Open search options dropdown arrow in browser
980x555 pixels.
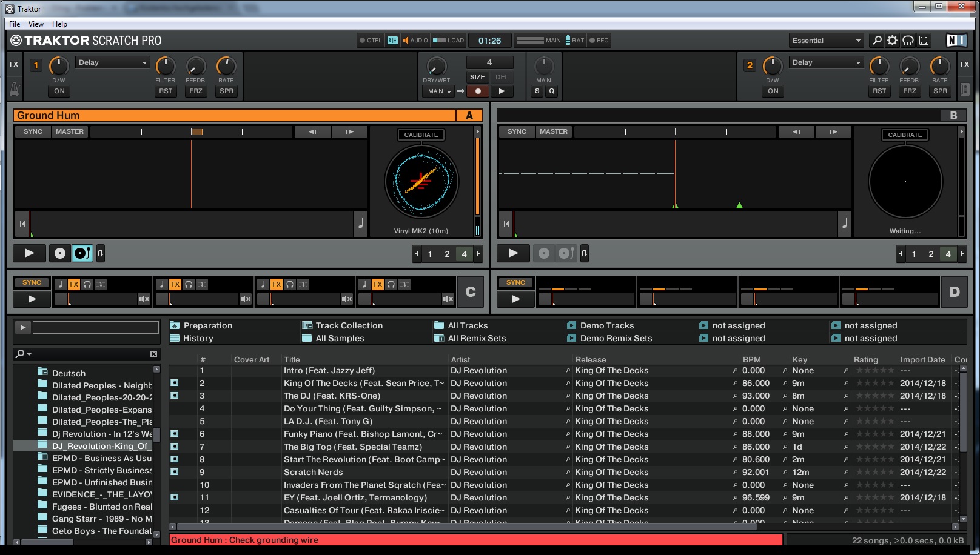tap(29, 354)
